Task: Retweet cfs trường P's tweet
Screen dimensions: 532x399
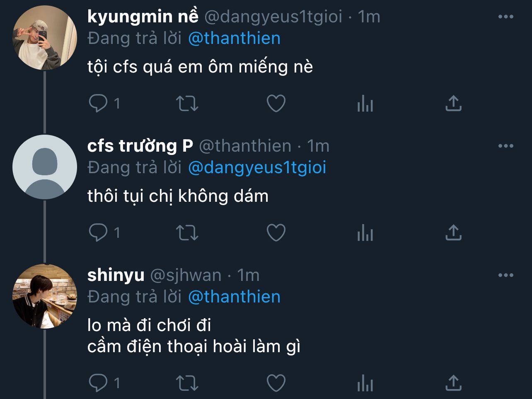Action: point(187,233)
